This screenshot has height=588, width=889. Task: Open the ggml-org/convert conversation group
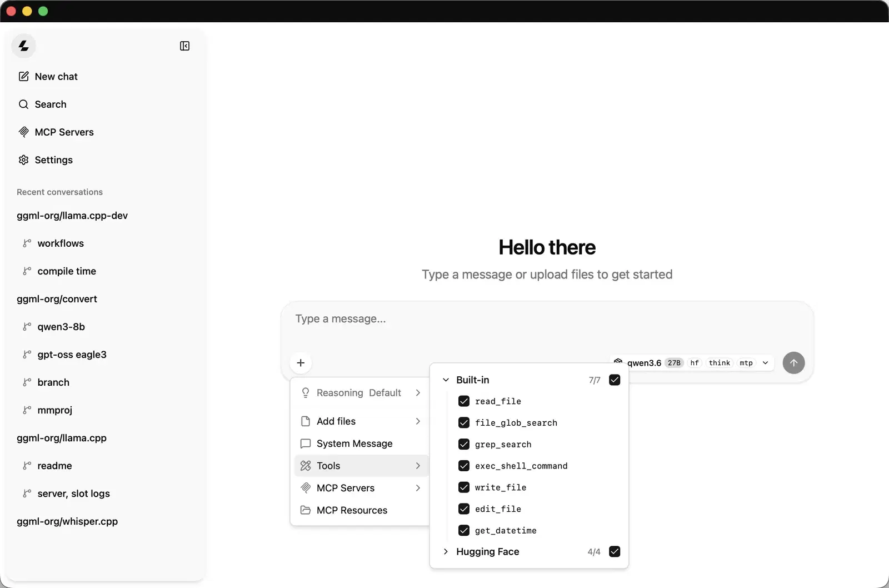57,299
